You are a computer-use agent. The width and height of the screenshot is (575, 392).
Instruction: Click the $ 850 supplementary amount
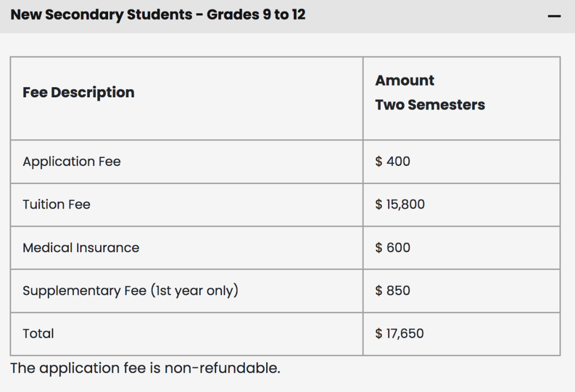392,291
